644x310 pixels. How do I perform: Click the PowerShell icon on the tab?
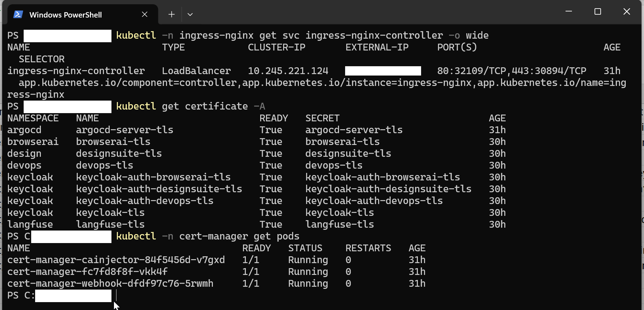pos(18,15)
